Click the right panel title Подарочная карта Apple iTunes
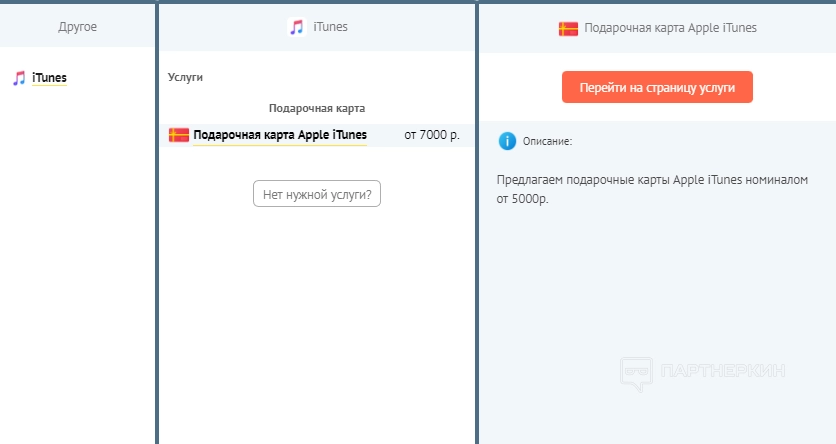 coord(671,28)
